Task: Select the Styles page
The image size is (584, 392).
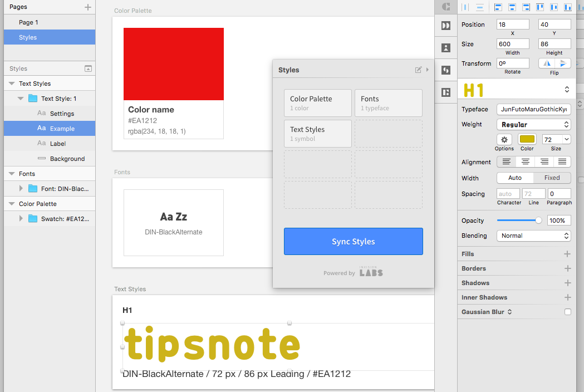Action: coord(50,37)
